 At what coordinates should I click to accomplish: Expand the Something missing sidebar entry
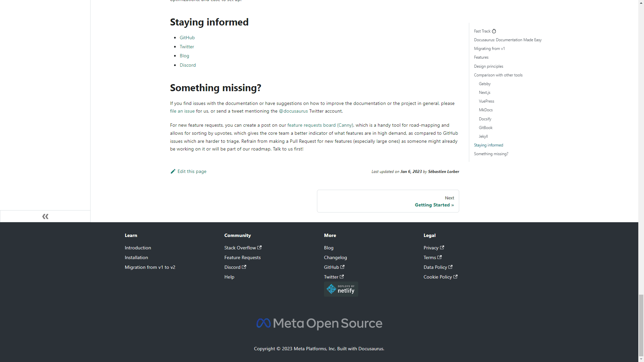coord(491,154)
